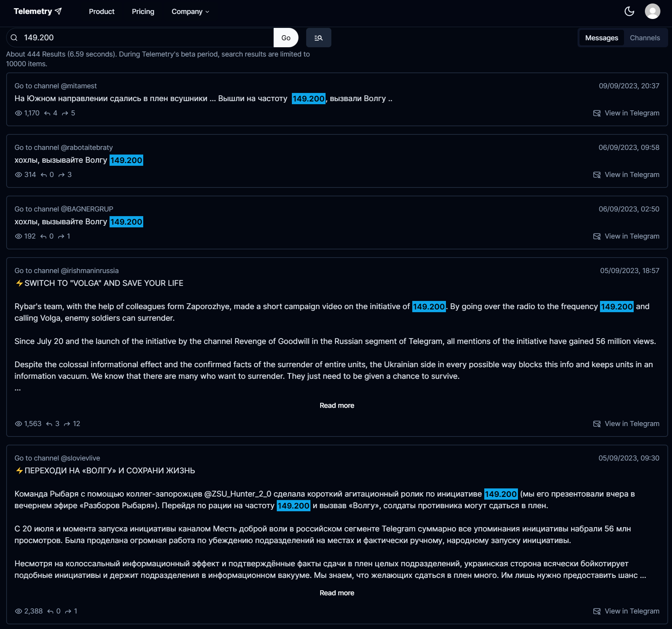Viewport: 672px width, 629px height.
Task: Click the forward icon showing 12 forwards
Action: tap(67, 424)
